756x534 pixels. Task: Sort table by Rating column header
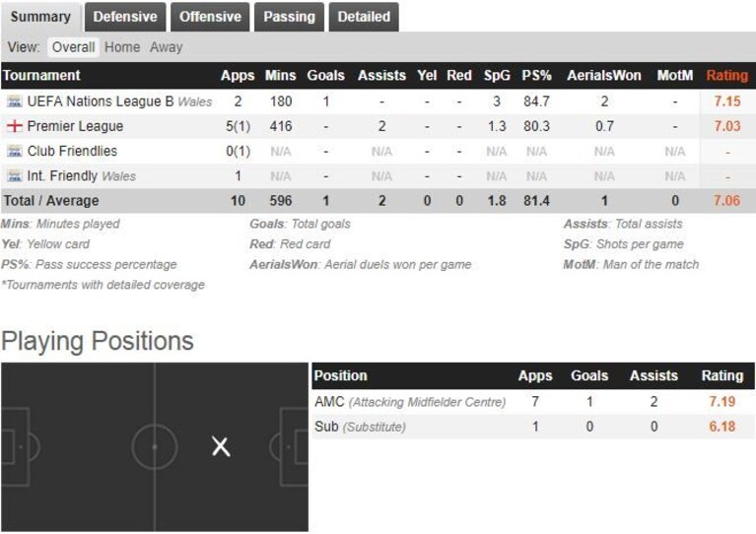[x=727, y=76]
